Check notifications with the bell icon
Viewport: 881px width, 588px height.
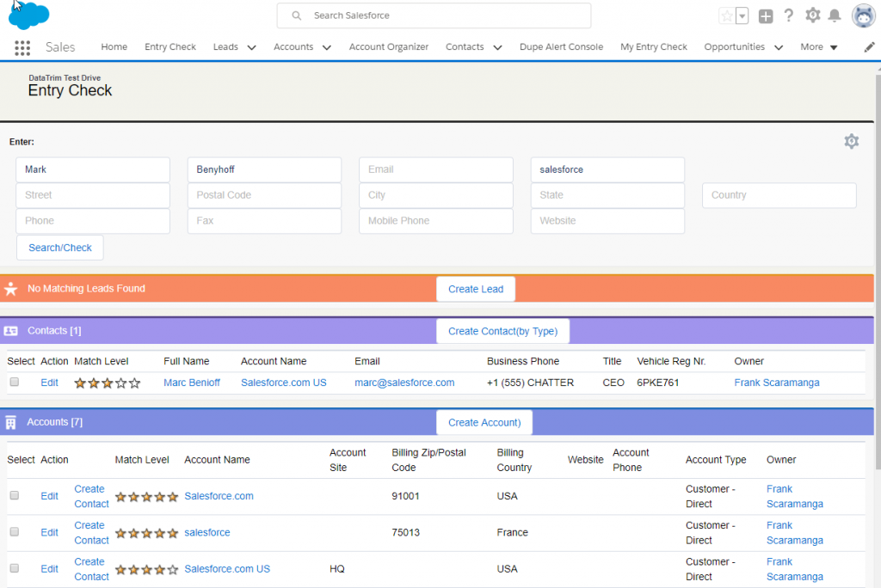pyautogui.click(x=833, y=15)
